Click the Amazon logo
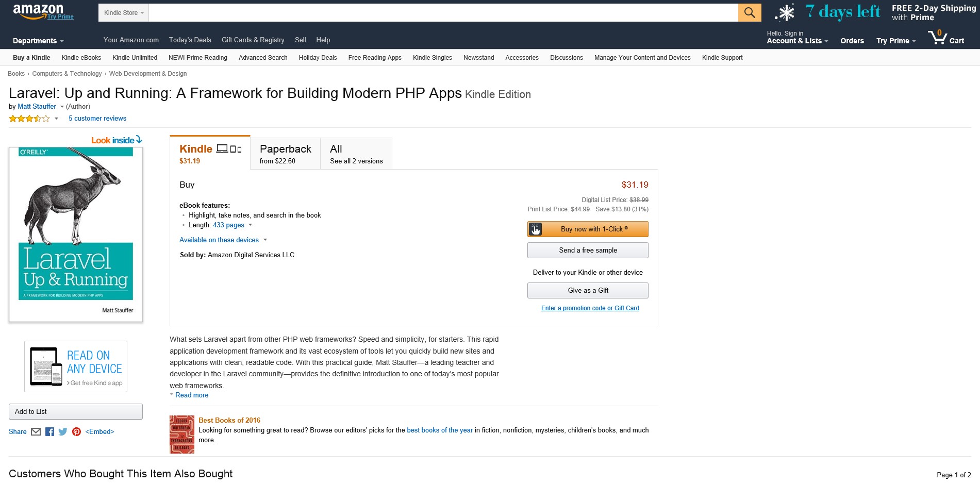 coord(38,11)
